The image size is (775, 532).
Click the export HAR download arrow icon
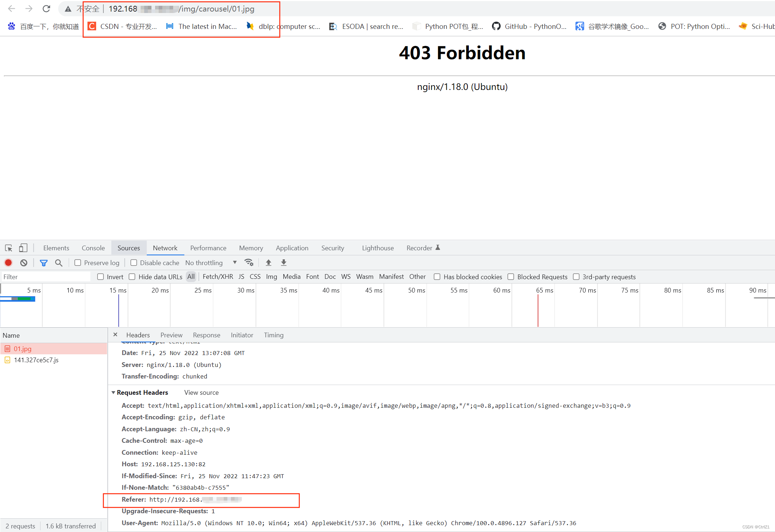[x=284, y=263]
